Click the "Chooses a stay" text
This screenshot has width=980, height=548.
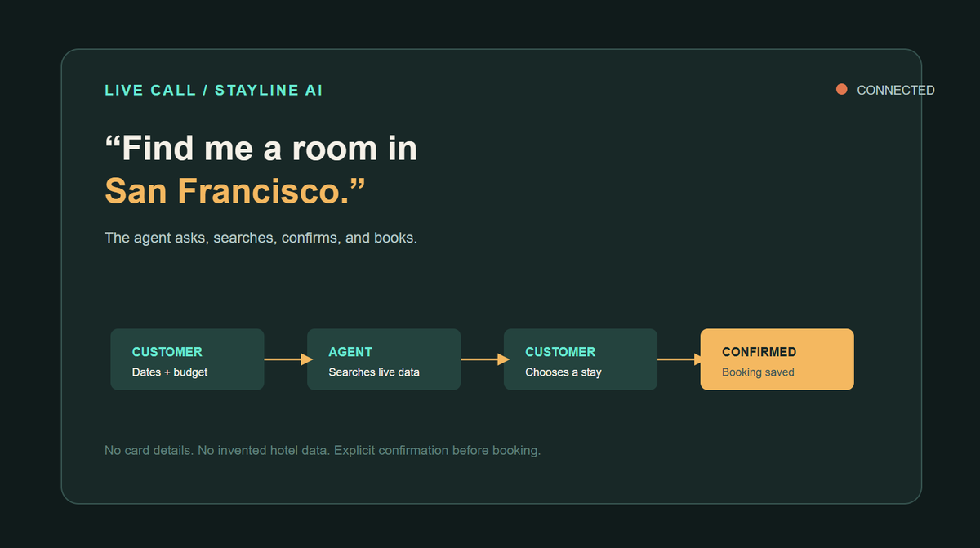[x=563, y=372]
